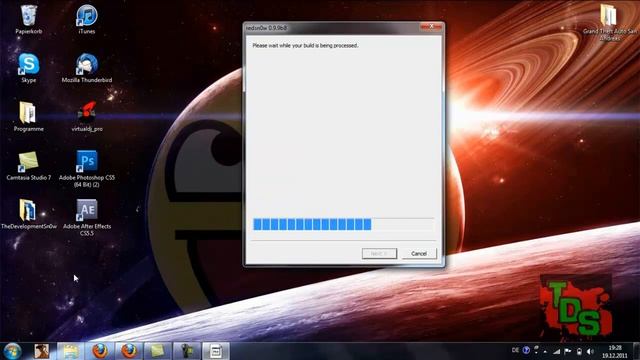Viewport: 640px width, 360px height.
Task: Open the Windows Start menu orb
Action: pyautogui.click(x=12, y=351)
